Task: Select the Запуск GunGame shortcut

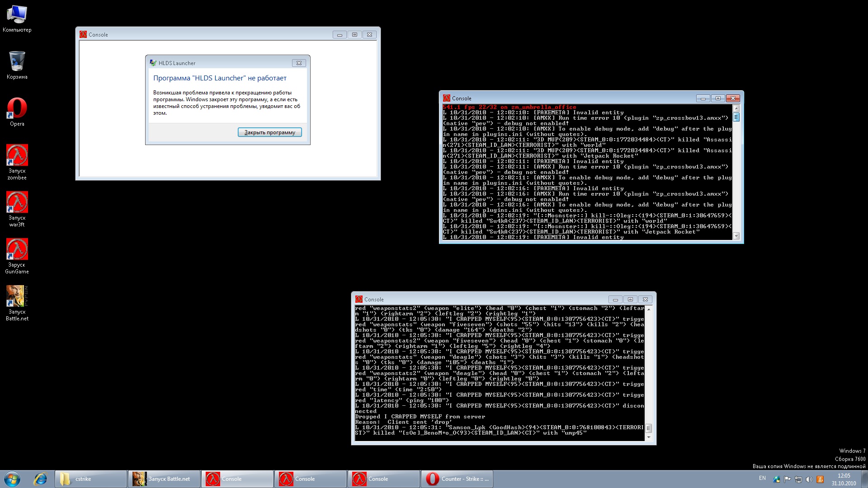Action: (x=17, y=256)
